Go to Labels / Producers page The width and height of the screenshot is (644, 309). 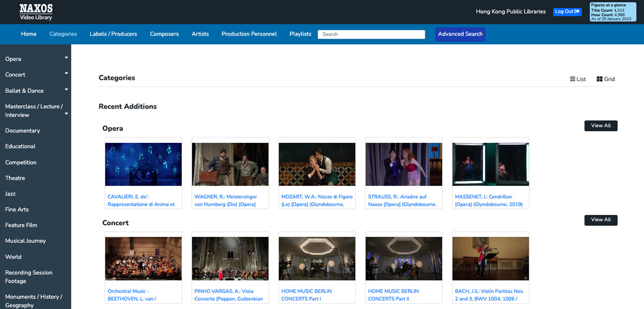pos(113,34)
